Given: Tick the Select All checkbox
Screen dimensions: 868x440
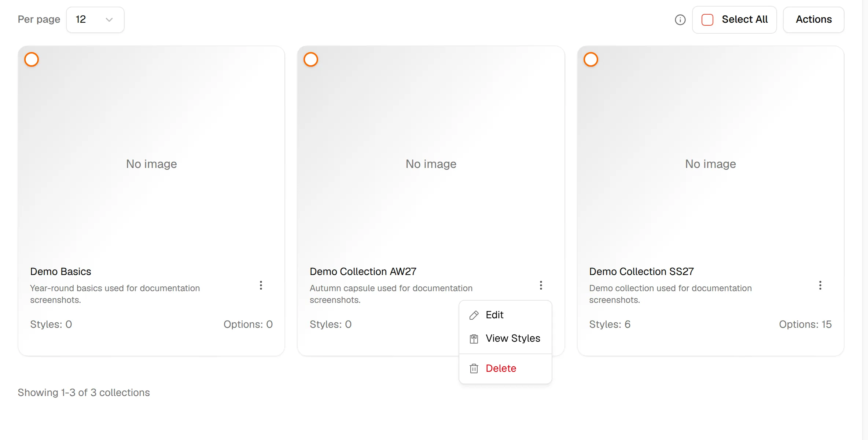Looking at the screenshot, I should tap(707, 20).
